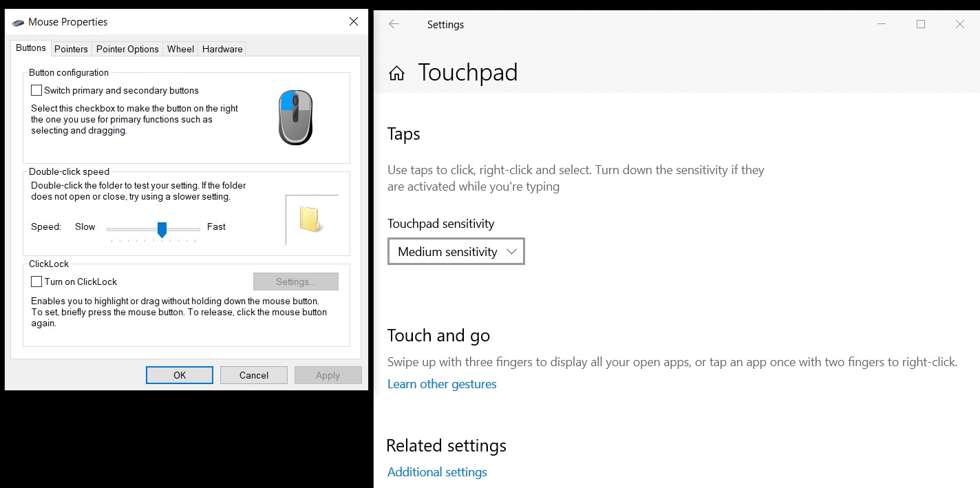This screenshot has height=488, width=980.
Task: Go back with the Settings back arrow
Action: pyautogui.click(x=394, y=24)
